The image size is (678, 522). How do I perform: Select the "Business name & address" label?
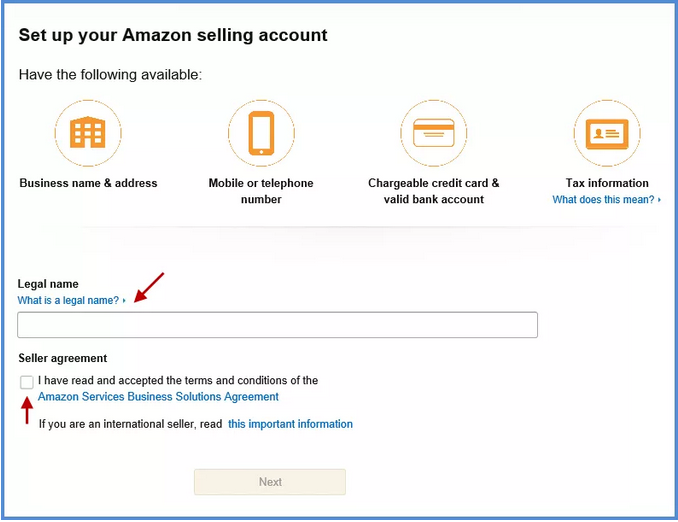(x=88, y=183)
